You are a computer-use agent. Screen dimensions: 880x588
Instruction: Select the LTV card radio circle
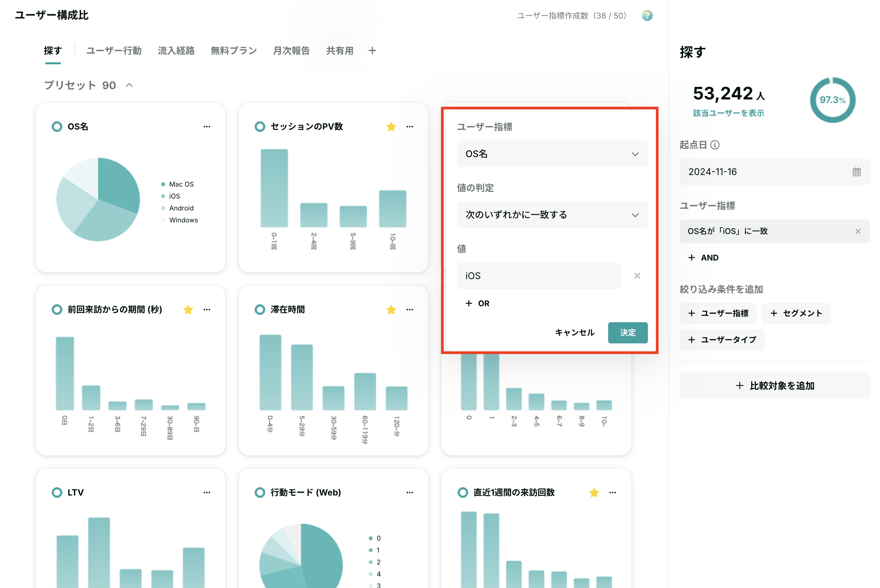(x=57, y=493)
